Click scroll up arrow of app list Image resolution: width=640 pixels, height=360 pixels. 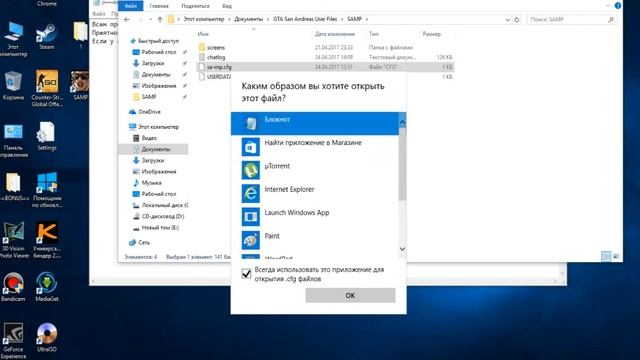coord(402,122)
